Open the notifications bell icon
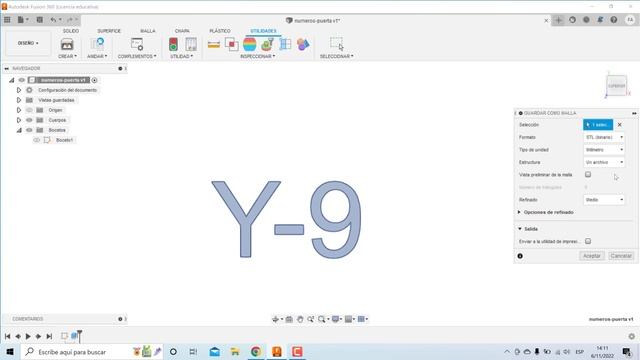Screen dimensions: 640x360 pyautogui.click(x=600, y=20)
